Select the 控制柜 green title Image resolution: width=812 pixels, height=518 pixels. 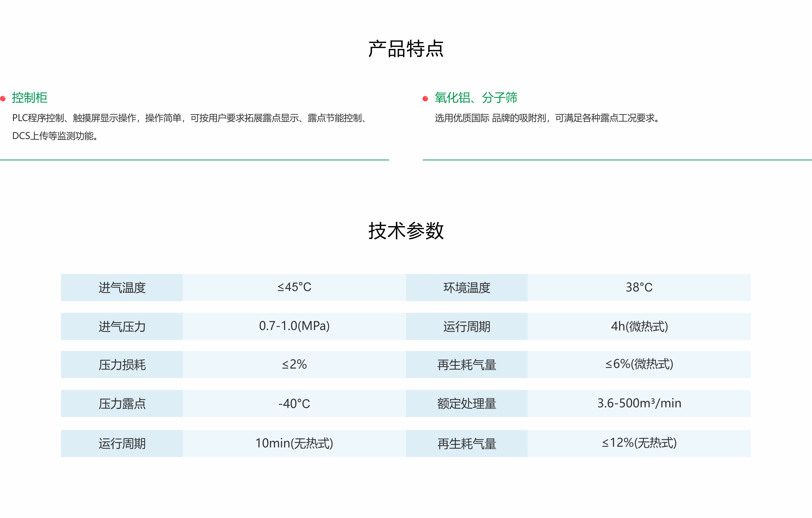click(30, 98)
